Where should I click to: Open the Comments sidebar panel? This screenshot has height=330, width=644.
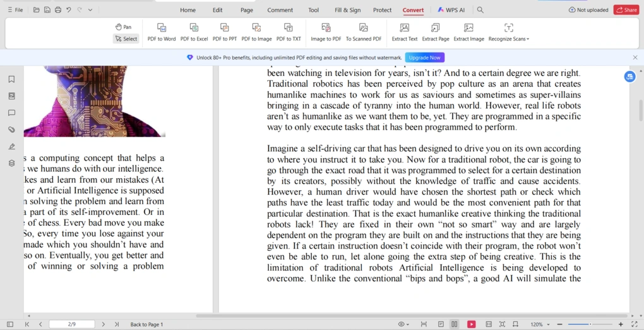(11, 113)
